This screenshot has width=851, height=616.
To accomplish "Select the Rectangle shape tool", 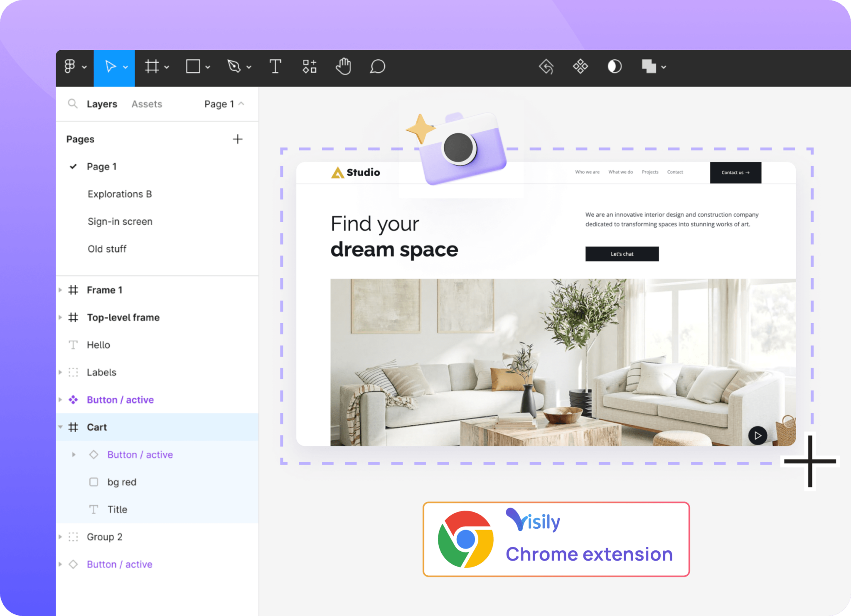I will [193, 66].
